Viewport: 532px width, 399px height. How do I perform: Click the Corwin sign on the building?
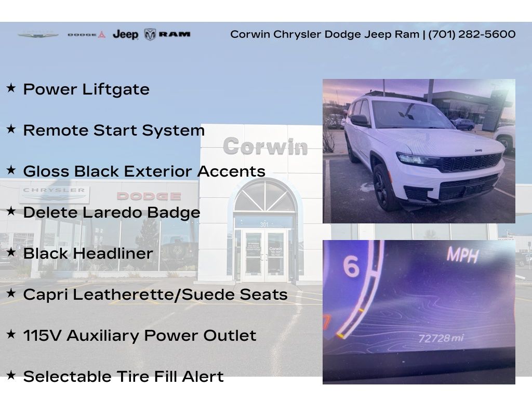265,147
